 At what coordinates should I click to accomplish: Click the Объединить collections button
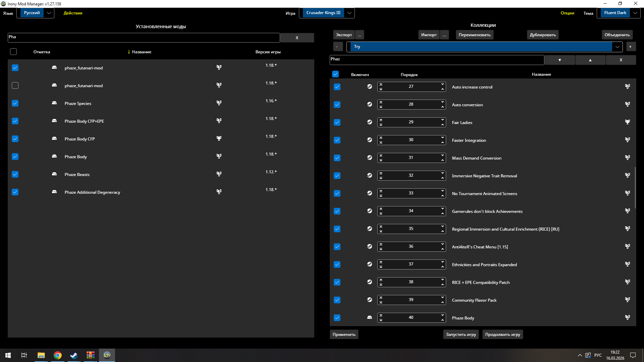(617, 35)
